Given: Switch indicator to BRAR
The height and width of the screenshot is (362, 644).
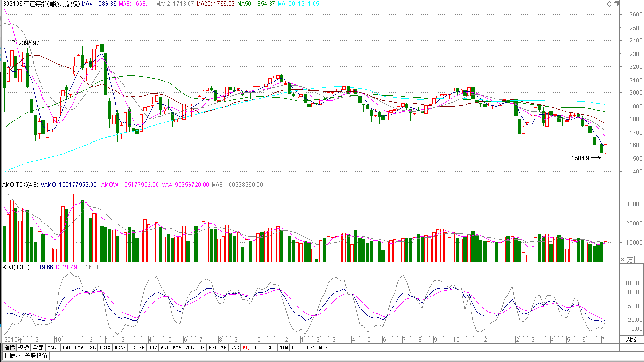Looking at the screenshot, I should tap(120, 347).
